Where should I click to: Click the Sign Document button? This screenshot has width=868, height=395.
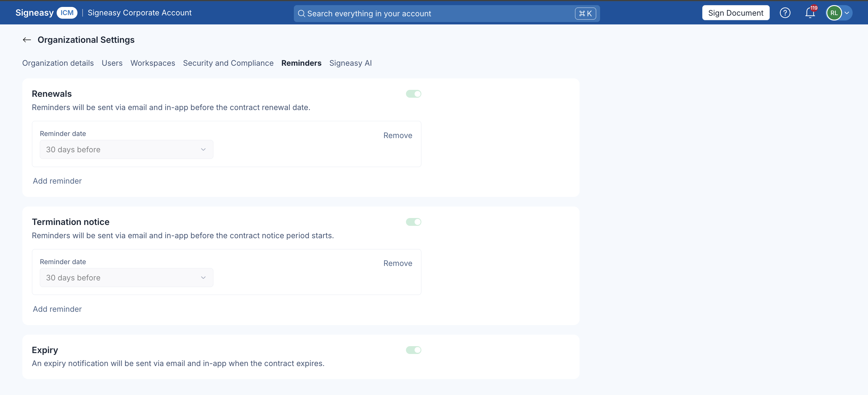coord(736,13)
